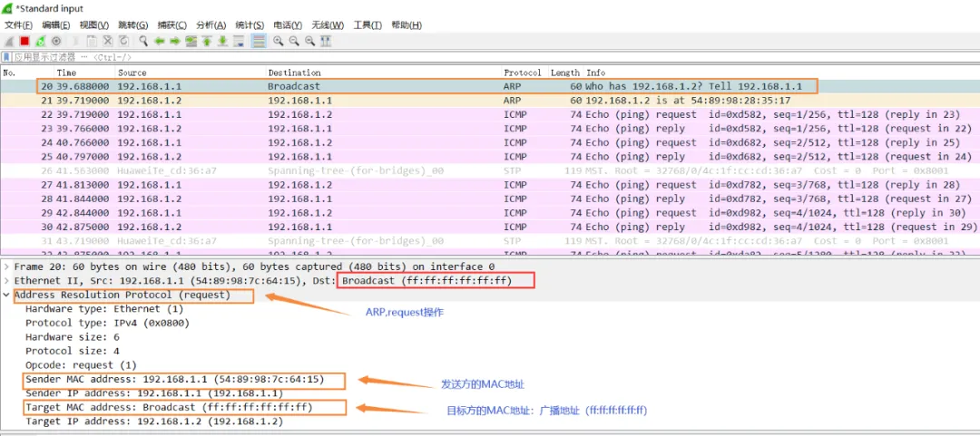980x436 pixels.
Task: Go to the previous packet with back arrow
Action: 160,41
